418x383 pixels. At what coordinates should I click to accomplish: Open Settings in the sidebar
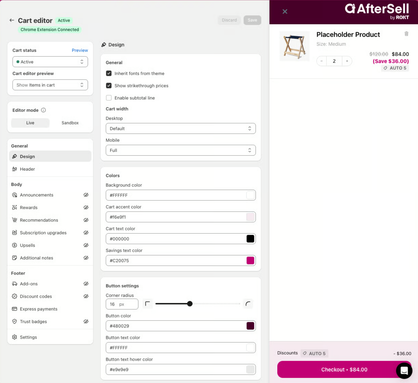[x=50, y=337]
